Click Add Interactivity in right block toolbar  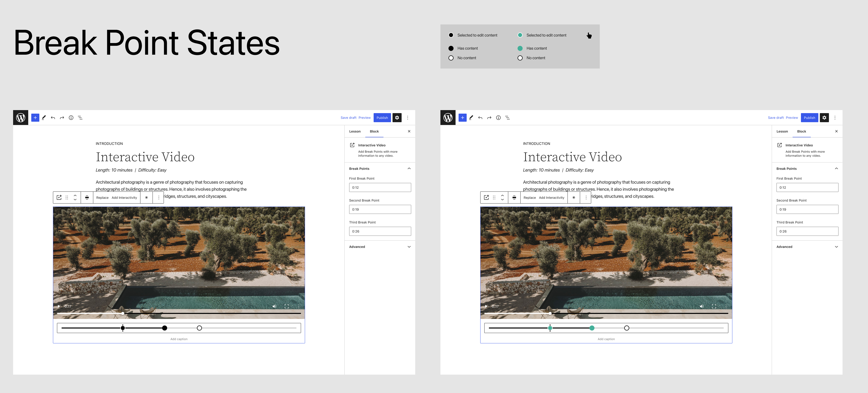551,198
